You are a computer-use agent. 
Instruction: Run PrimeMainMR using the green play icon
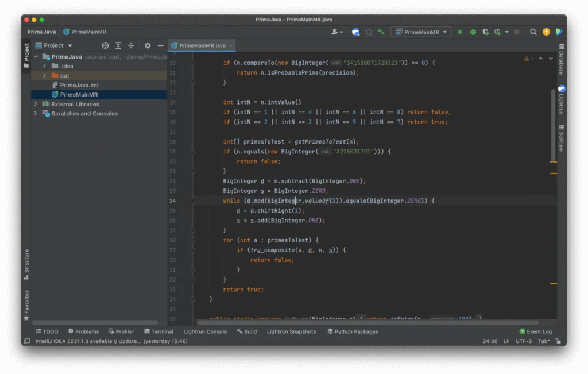pyautogui.click(x=461, y=32)
